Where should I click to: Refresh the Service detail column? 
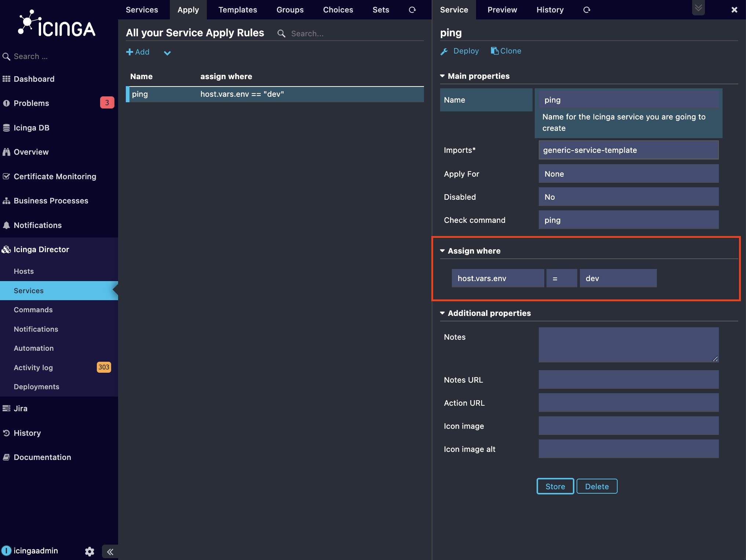[x=587, y=10]
